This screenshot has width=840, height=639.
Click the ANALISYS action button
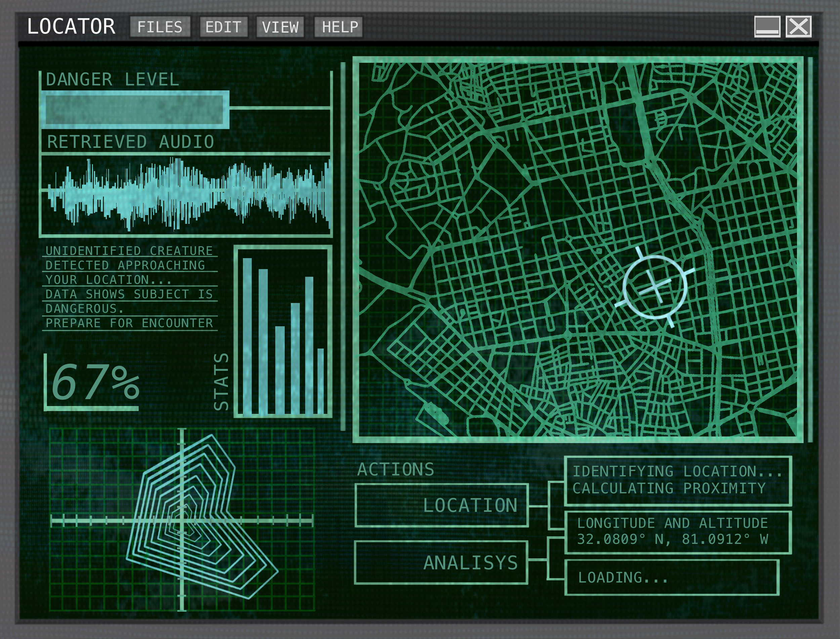pyautogui.click(x=441, y=563)
